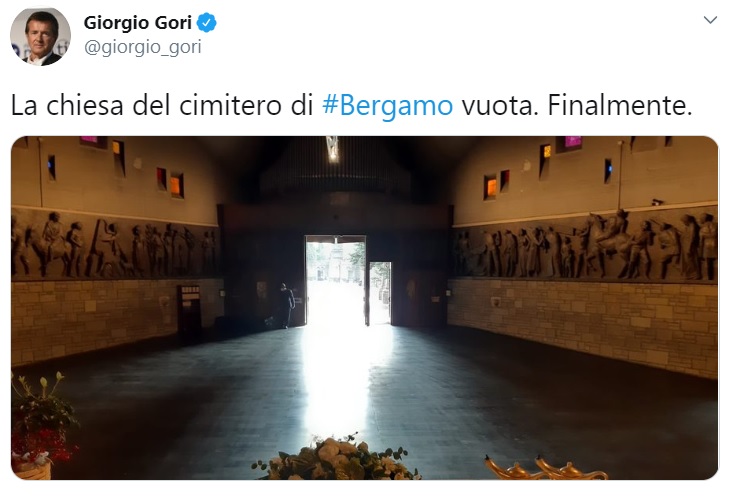Screen dimensions: 730x496
Task: Click the sculpted frieze on the left wall
Action: point(115,246)
